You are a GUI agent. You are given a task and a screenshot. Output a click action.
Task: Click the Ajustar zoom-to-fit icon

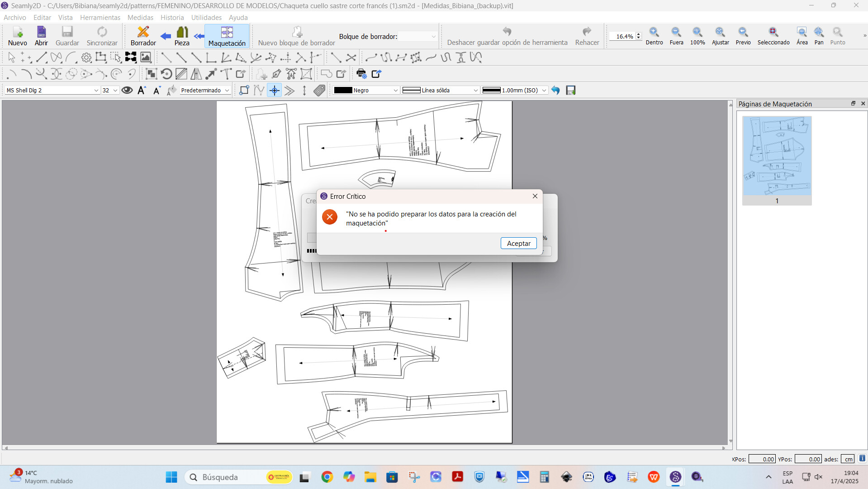pyautogui.click(x=720, y=36)
